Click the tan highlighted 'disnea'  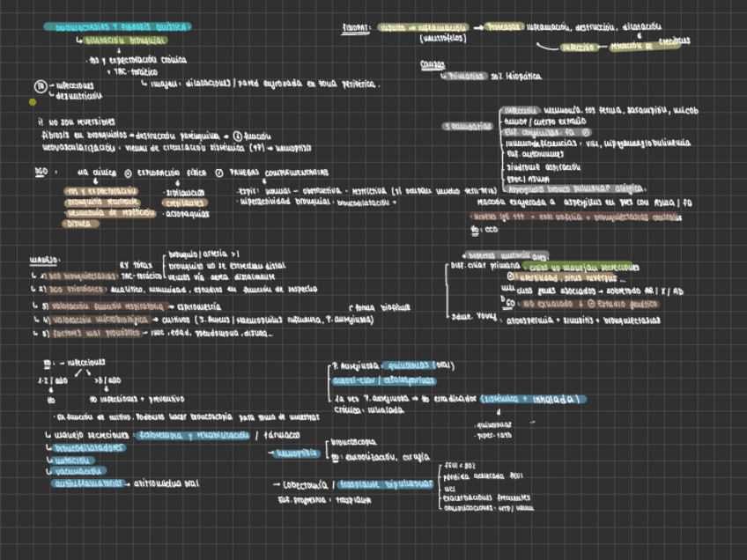coord(80,224)
